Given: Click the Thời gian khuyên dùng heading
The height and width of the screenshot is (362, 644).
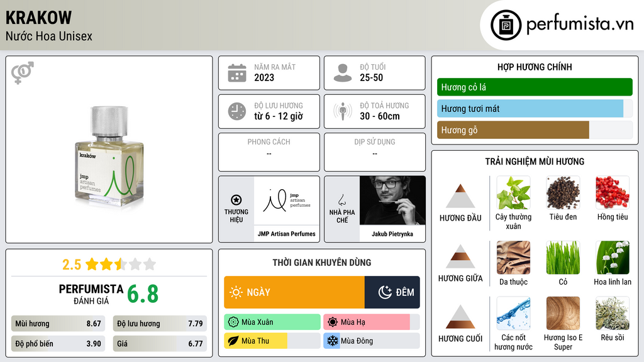Looking at the screenshot, I should tap(322, 263).
